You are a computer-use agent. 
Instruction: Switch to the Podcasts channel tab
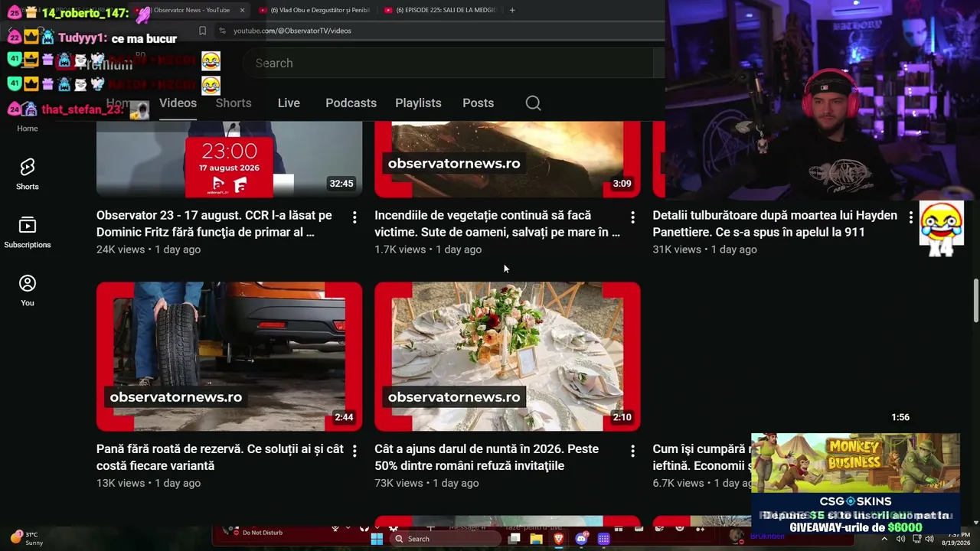351,103
